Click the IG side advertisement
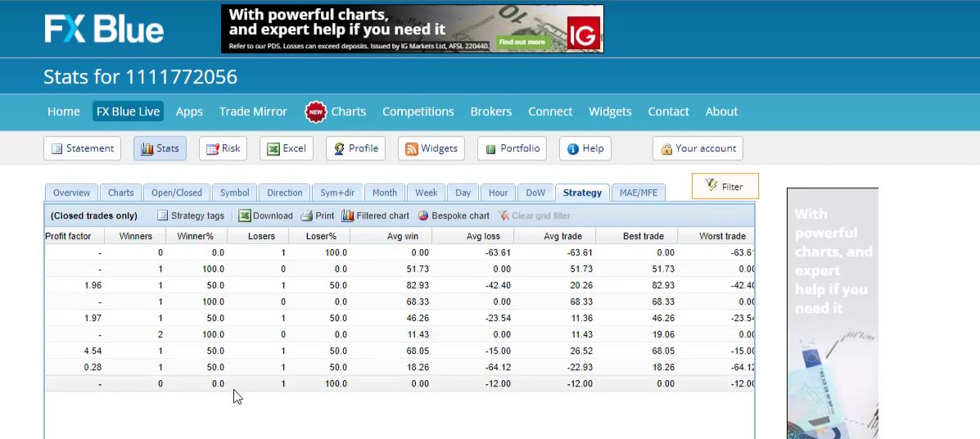Viewport: 980px width, 439px height. [x=833, y=313]
